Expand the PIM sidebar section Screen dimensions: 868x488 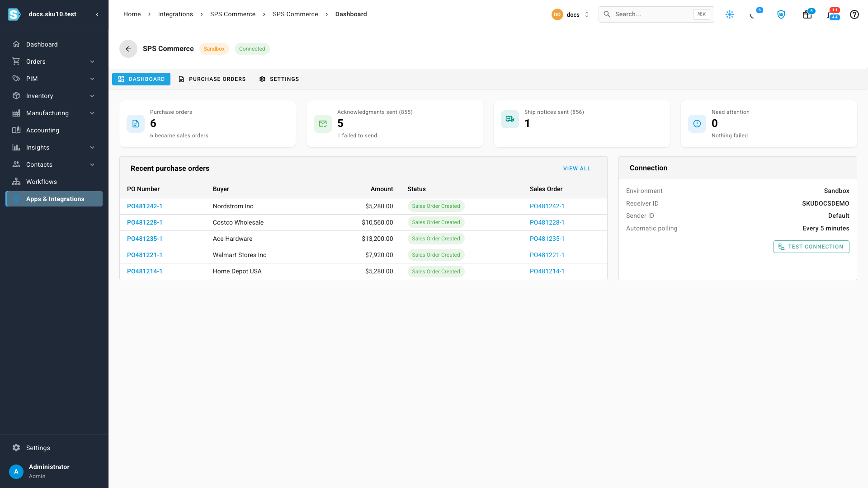(54, 79)
